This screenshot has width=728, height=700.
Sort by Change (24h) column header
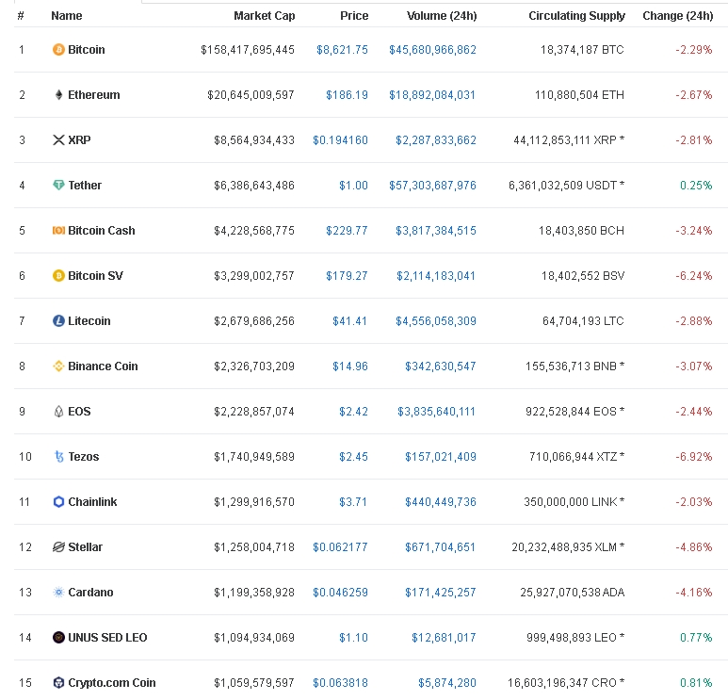click(678, 16)
